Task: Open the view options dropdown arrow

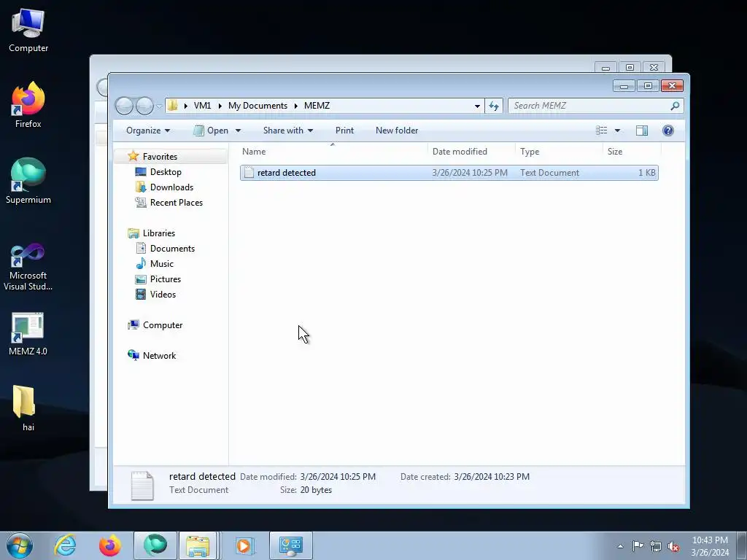Action: click(617, 131)
